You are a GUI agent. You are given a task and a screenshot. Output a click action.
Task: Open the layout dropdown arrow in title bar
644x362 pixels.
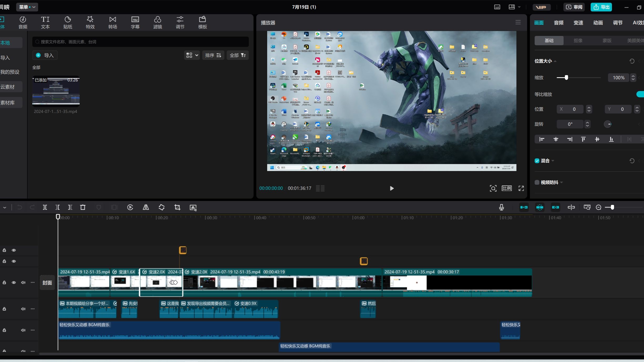coord(519,7)
